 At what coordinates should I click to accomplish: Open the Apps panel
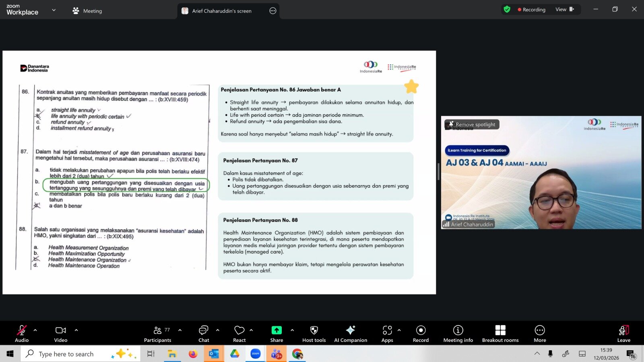coord(387,333)
